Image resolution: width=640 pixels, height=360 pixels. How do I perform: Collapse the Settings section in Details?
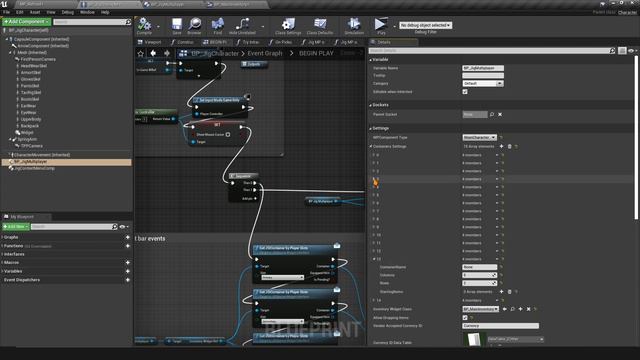coord(371,128)
